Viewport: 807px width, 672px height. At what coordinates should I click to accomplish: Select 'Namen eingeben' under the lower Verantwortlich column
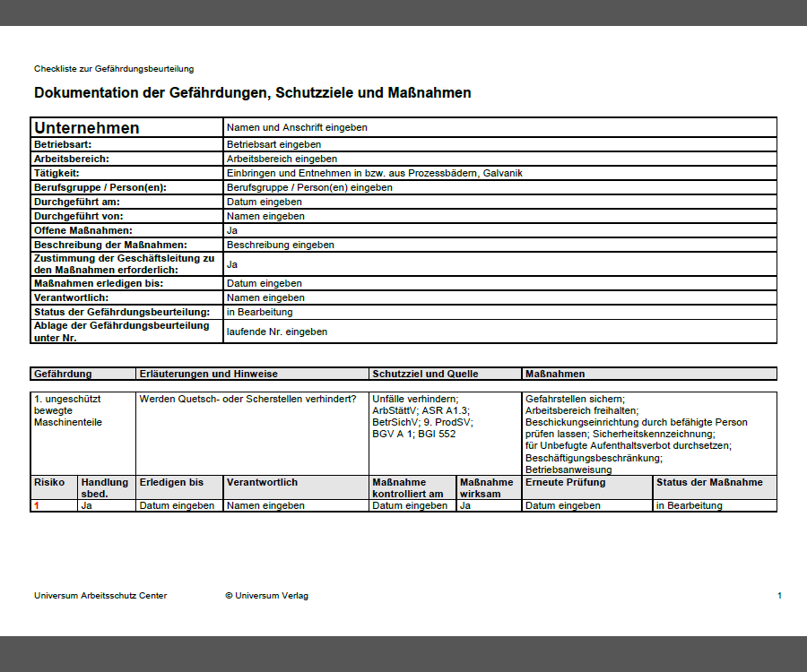pos(265,506)
